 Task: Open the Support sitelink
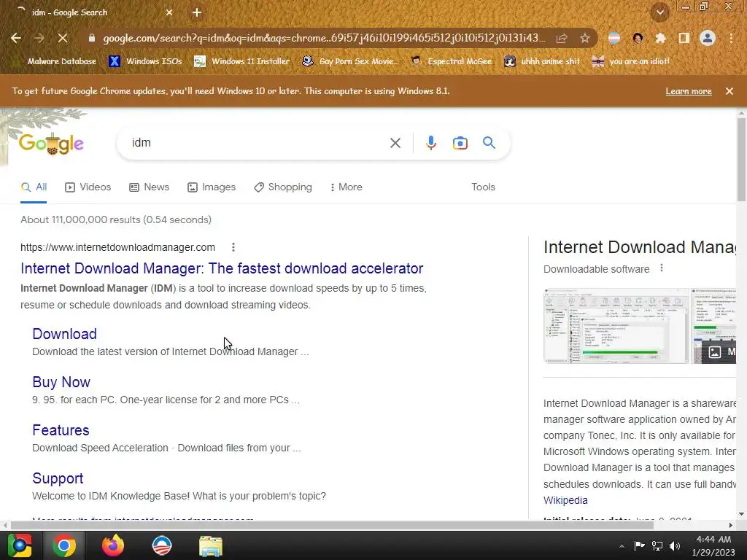58,478
